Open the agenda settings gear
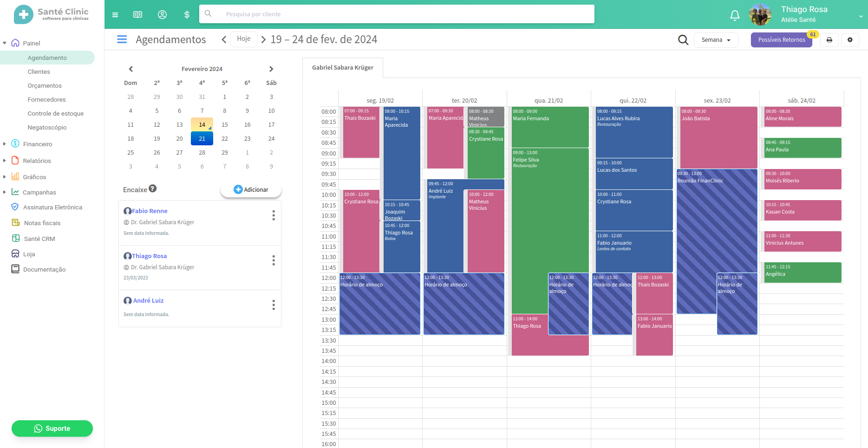This screenshot has width=868, height=448. coord(850,40)
